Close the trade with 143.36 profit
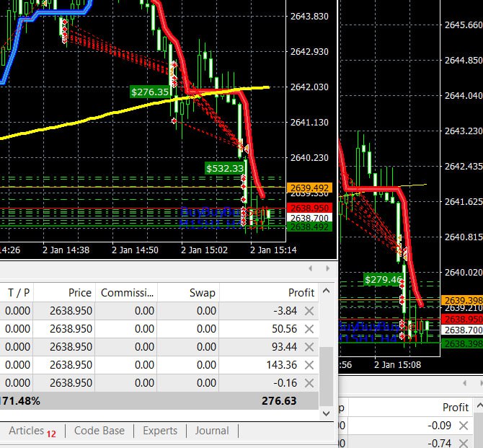 coord(309,365)
